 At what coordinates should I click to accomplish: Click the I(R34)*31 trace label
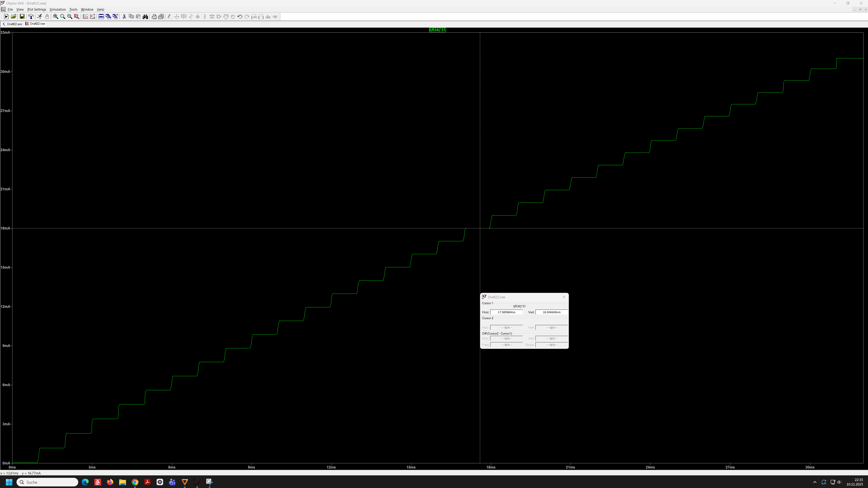[437, 30]
